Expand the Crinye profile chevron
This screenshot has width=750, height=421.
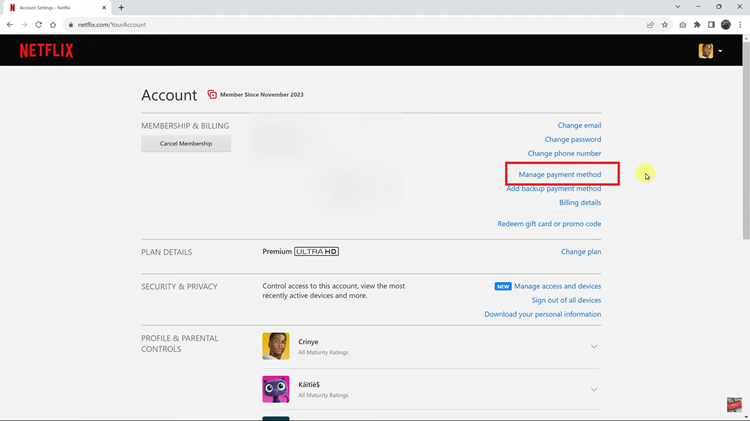(x=594, y=346)
